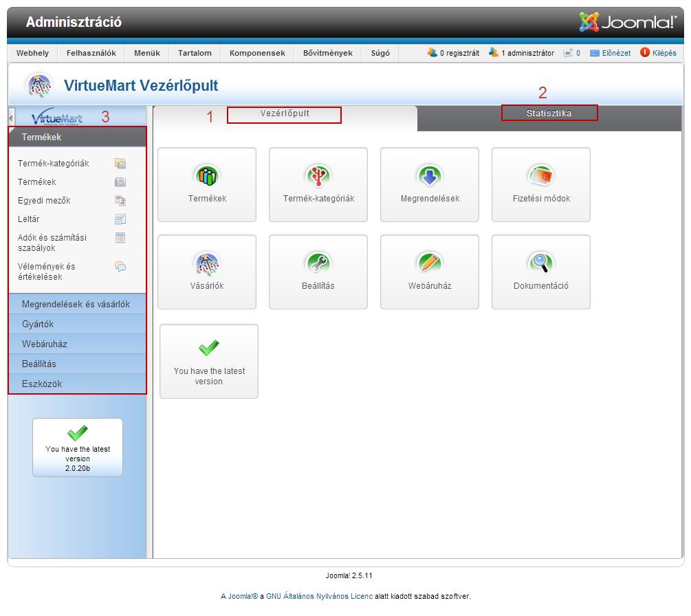Open the Termékek dashboard icon
Screen dimensions: 691x616
point(207,175)
